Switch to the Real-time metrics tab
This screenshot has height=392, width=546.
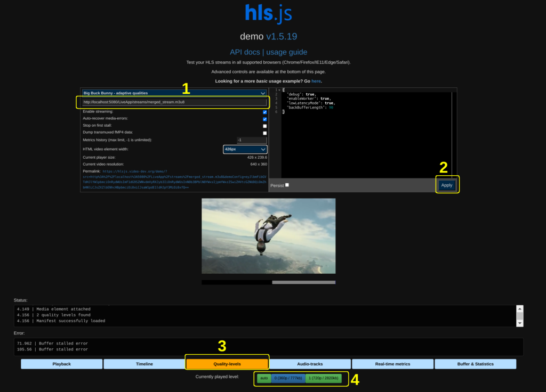click(392, 364)
